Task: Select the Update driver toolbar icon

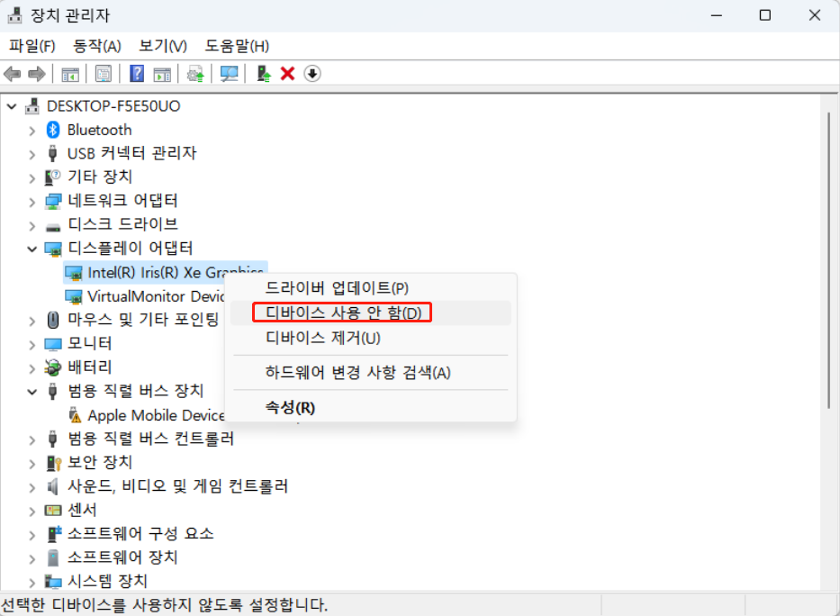Action: [x=195, y=73]
